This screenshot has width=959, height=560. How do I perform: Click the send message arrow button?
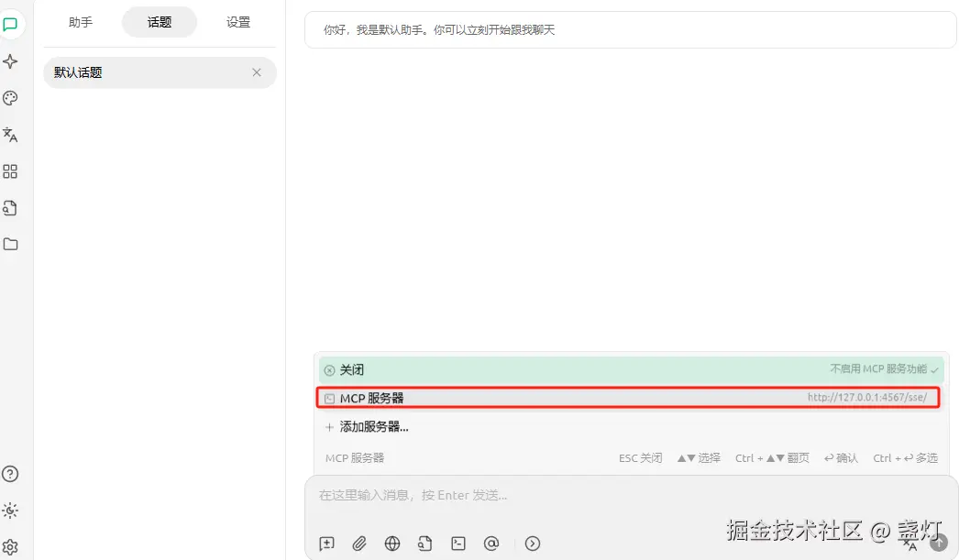click(939, 543)
